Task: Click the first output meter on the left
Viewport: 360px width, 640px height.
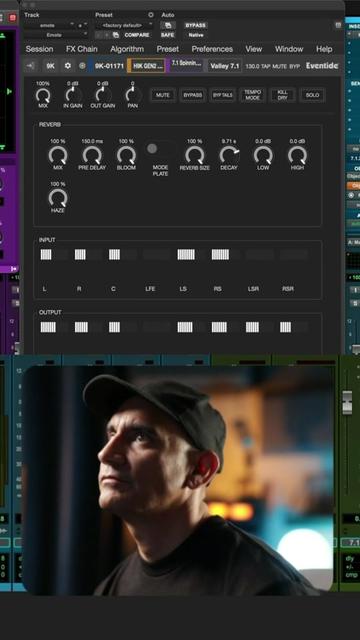Action: click(x=54, y=327)
